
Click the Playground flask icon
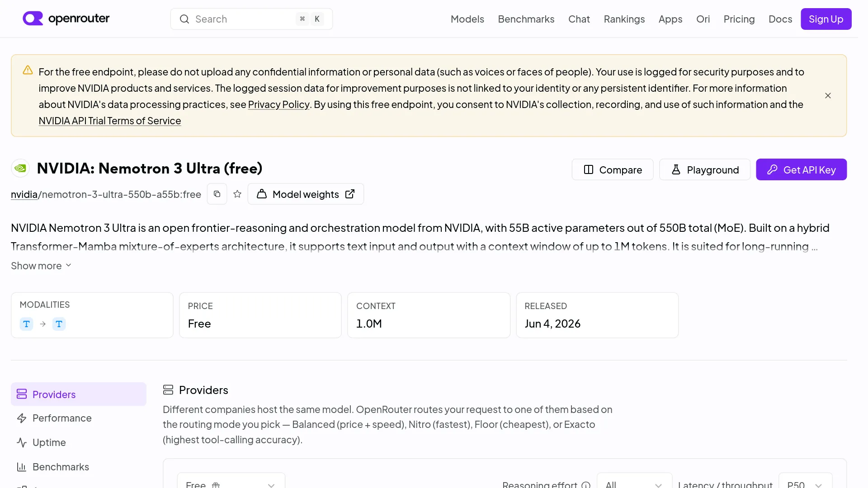click(x=676, y=169)
